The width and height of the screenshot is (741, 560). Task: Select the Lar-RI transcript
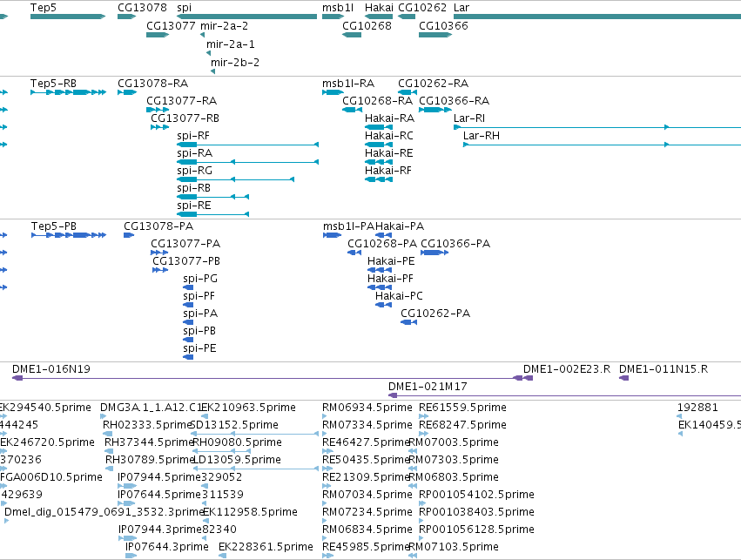click(x=597, y=127)
